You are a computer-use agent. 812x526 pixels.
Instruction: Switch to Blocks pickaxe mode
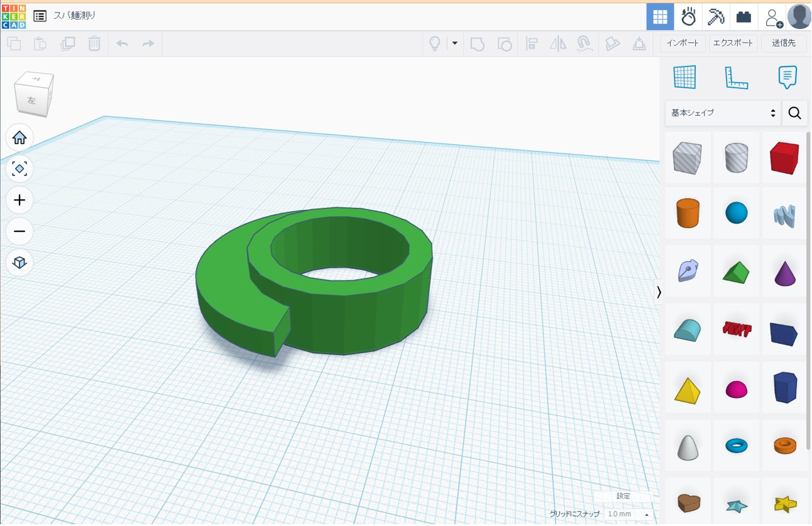pos(716,17)
